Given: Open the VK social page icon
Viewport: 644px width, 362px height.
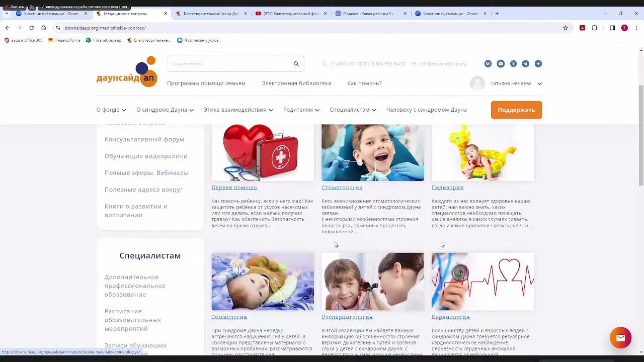Looking at the screenshot, I should click(488, 64).
